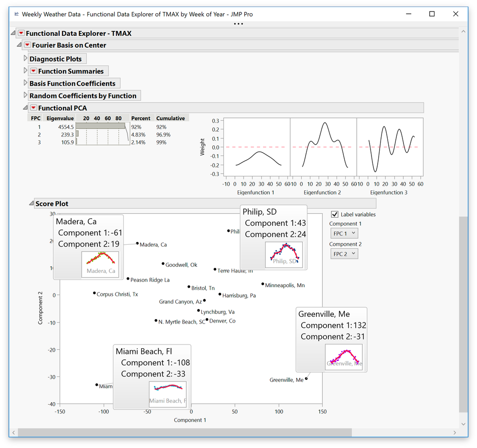Select the Goodwell, Ok data point
Screen dimensions: 477x448
tap(163, 264)
